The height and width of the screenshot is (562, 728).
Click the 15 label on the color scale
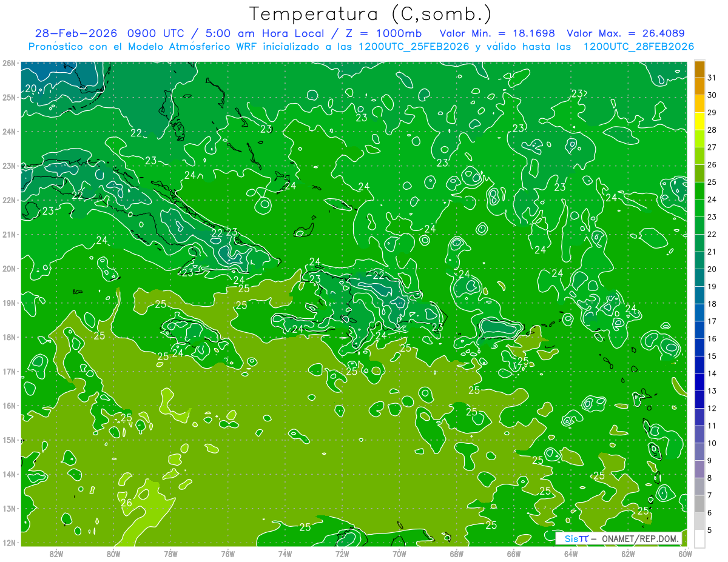[x=712, y=356]
